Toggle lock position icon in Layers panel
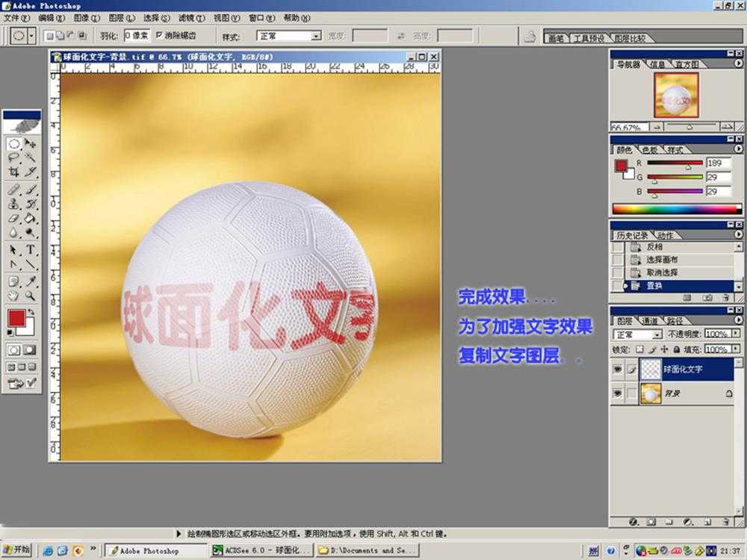The image size is (747, 560). (x=665, y=349)
